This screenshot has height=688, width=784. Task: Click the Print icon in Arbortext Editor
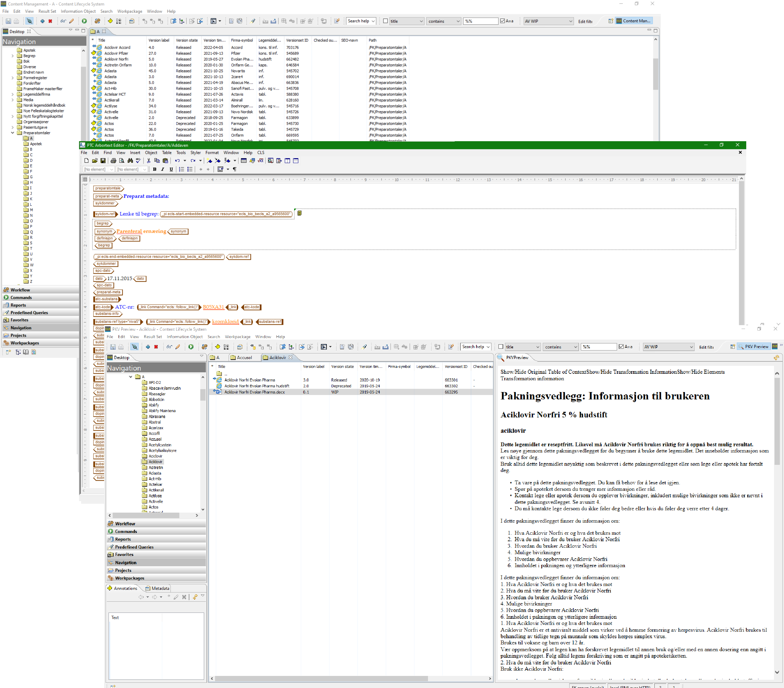(x=113, y=161)
